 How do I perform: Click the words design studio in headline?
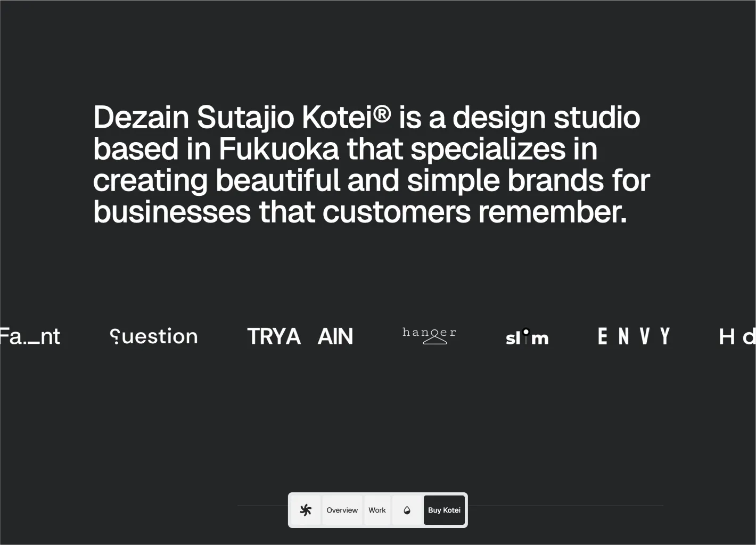coord(546,119)
